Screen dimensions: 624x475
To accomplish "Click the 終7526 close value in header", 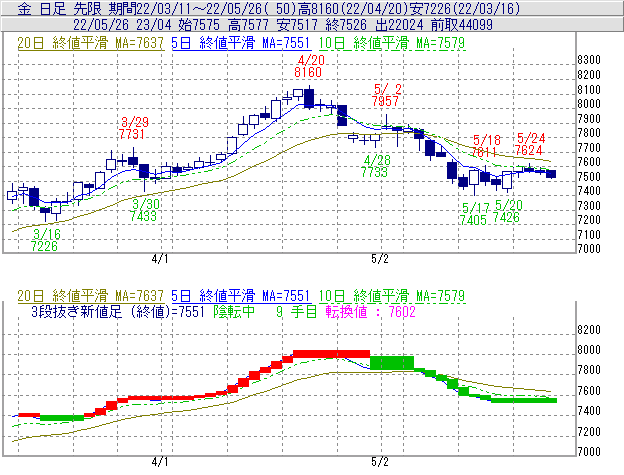I will 346,25.
